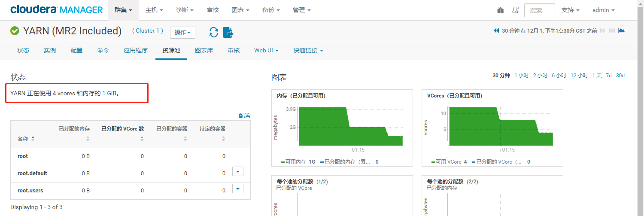The height and width of the screenshot is (216, 644).
Task: Click the Cluster 1 link
Action: (x=147, y=30)
